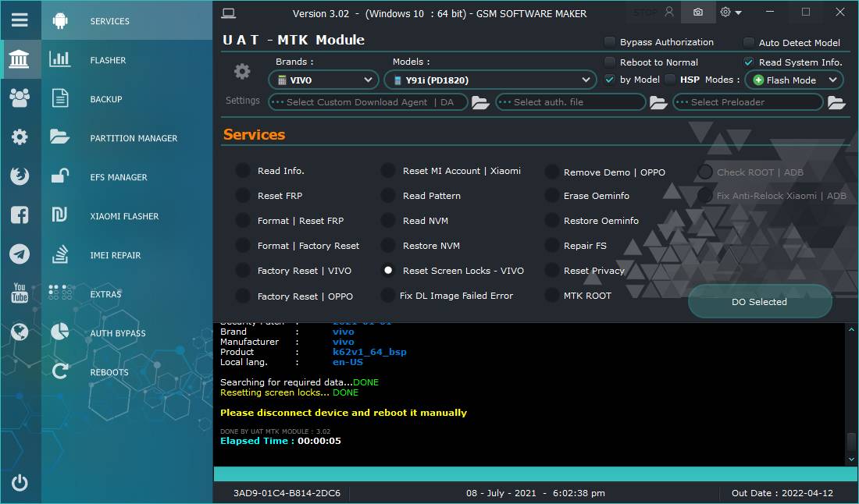Browse for preloader folder icon
Viewport: 859px width, 504px height.
[836, 102]
